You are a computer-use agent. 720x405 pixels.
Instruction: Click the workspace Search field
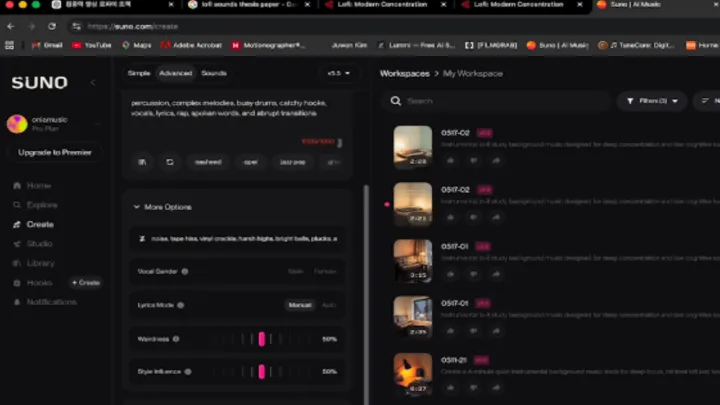[x=496, y=101]
